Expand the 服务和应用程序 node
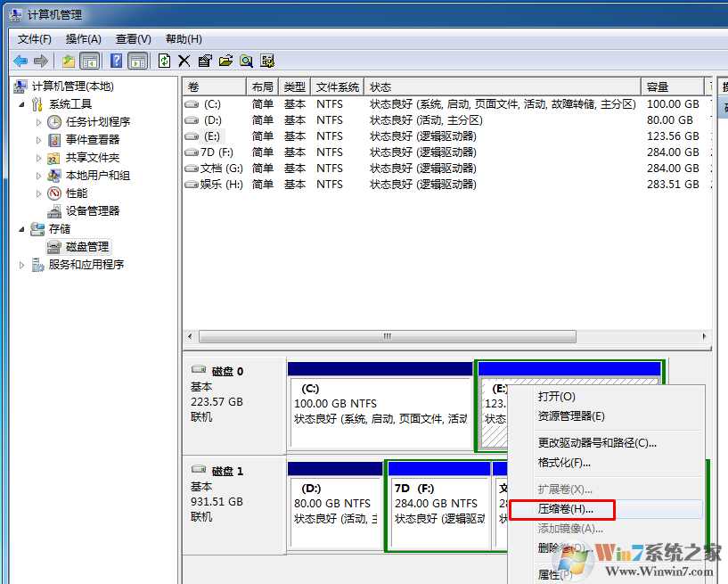The height and width of the screenshot is (584, 728). click(22, 265)
